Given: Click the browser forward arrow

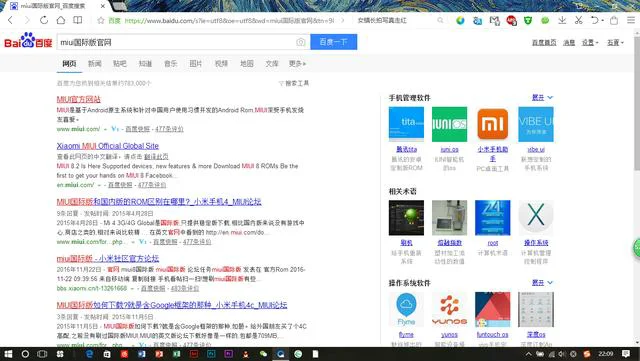Looking at the screenshot, I should pyautogui.click(x=27, y=20).
